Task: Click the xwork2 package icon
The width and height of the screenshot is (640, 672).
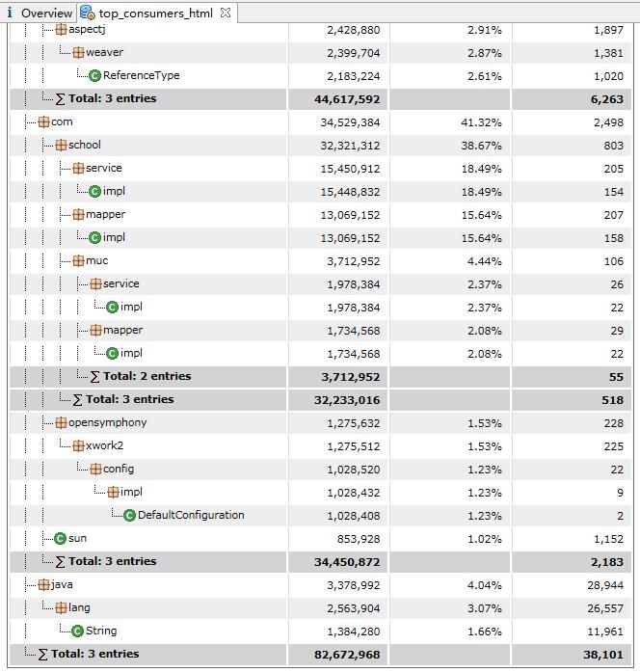Action: [x=78, y=445]
